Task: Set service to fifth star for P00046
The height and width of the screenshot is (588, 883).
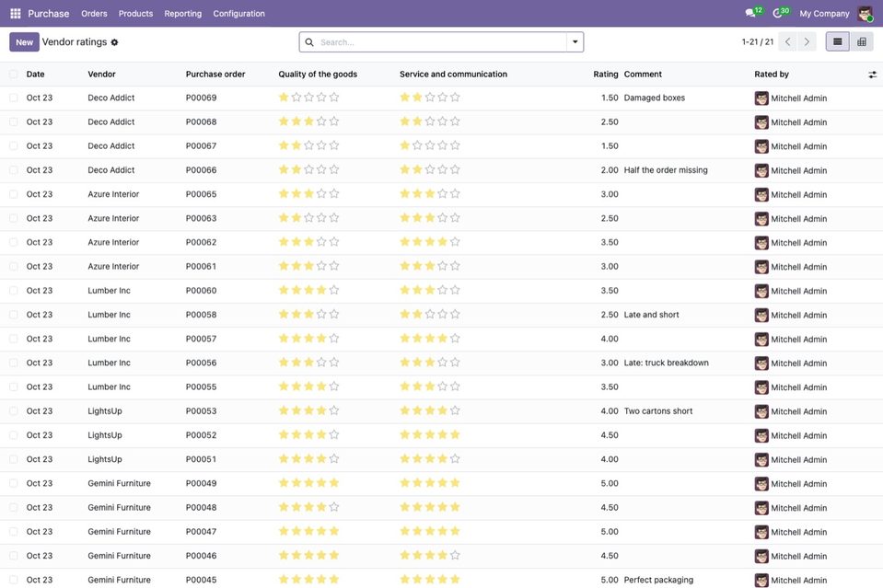Action: click(x=455, y=556)
